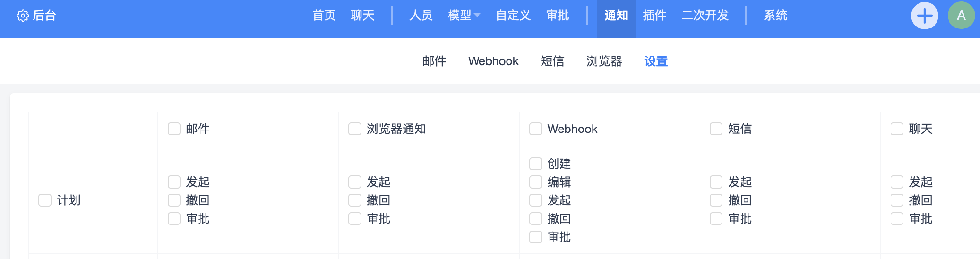The image size is (980, 259).
Task: Tick the 创建 checkbox under Webhook
Action: (535, 164)
